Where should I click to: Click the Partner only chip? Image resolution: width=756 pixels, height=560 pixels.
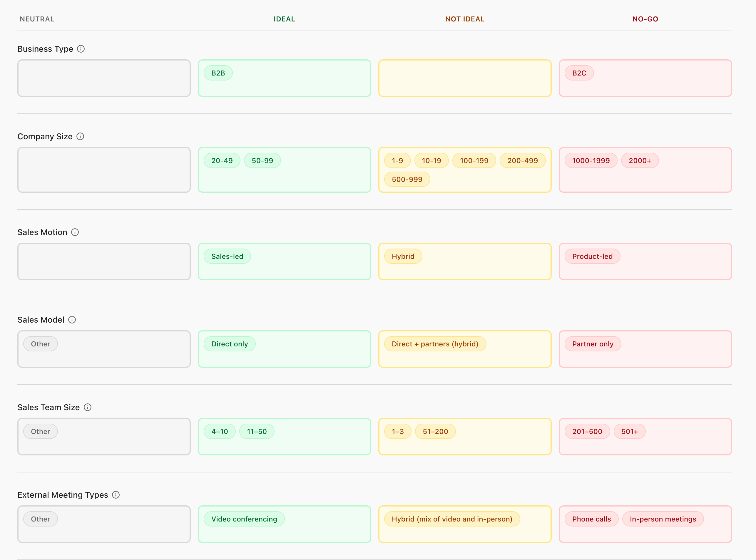click(x=593, y=344)
